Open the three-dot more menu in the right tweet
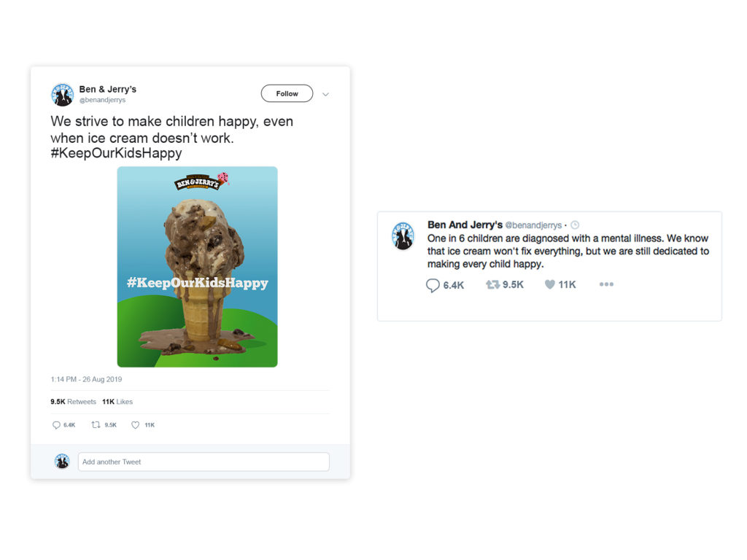This screenshot has width=747, height=560. (606, 284)
